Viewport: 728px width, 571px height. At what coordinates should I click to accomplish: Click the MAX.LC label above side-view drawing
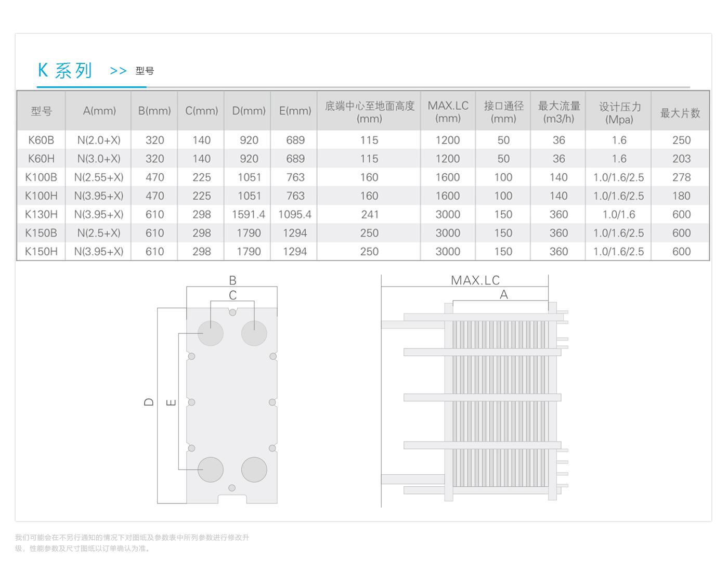(475, 280)
